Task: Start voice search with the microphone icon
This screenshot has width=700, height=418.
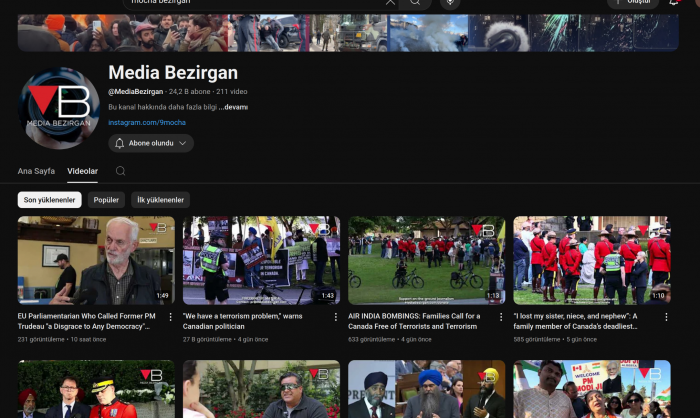Action: click(x=450, y=3)
